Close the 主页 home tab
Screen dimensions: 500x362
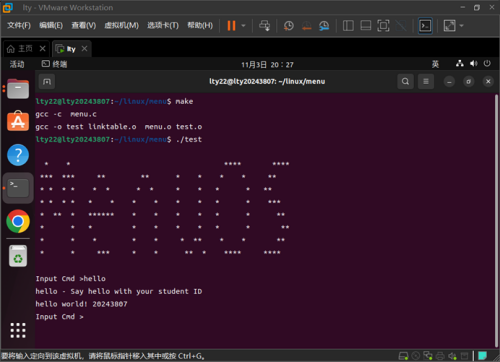[42, 49]
